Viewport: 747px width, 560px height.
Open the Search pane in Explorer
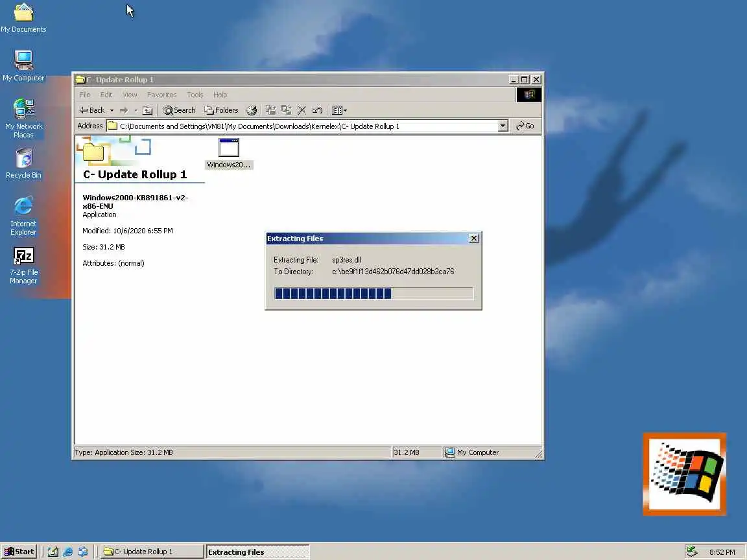179,110
